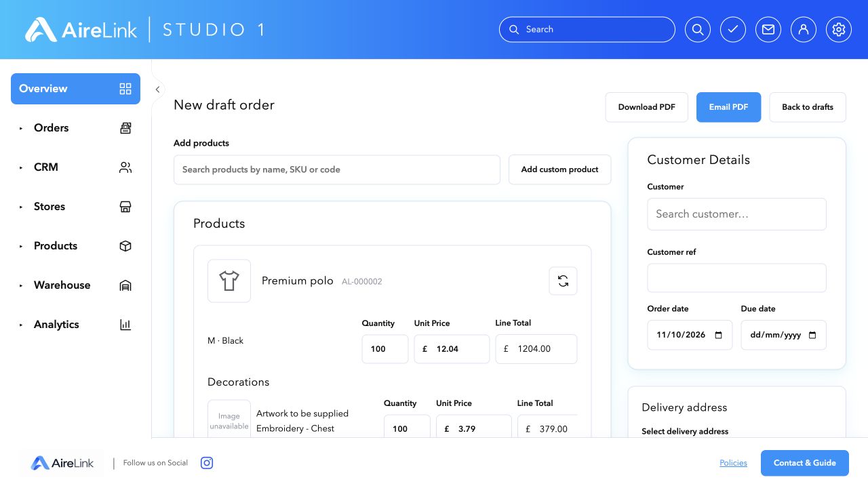
Task: Select the Overview menu item
Action: point(75,89)
